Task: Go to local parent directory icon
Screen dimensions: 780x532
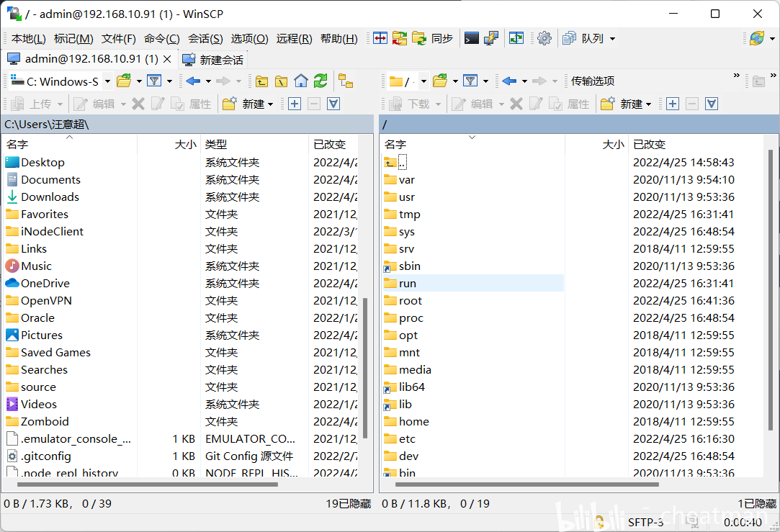Action: coord(261,81)
